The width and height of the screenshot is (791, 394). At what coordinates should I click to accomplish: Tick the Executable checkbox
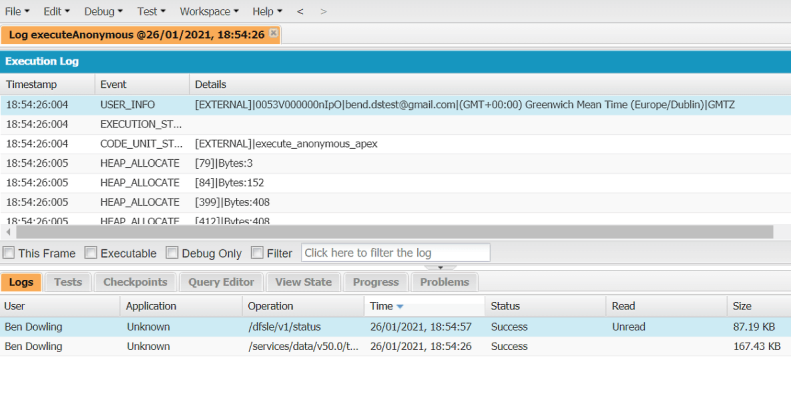click(91, 253)
